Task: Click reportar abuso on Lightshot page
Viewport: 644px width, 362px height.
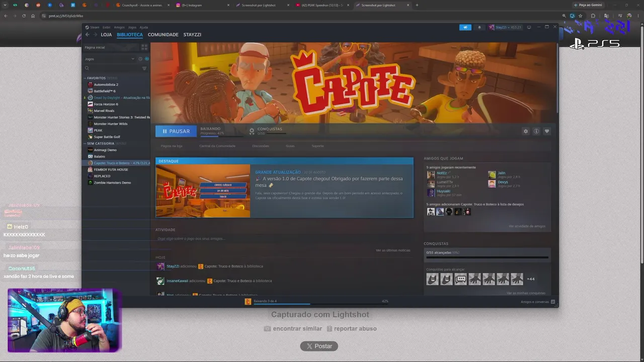Action: coord(351,329)
